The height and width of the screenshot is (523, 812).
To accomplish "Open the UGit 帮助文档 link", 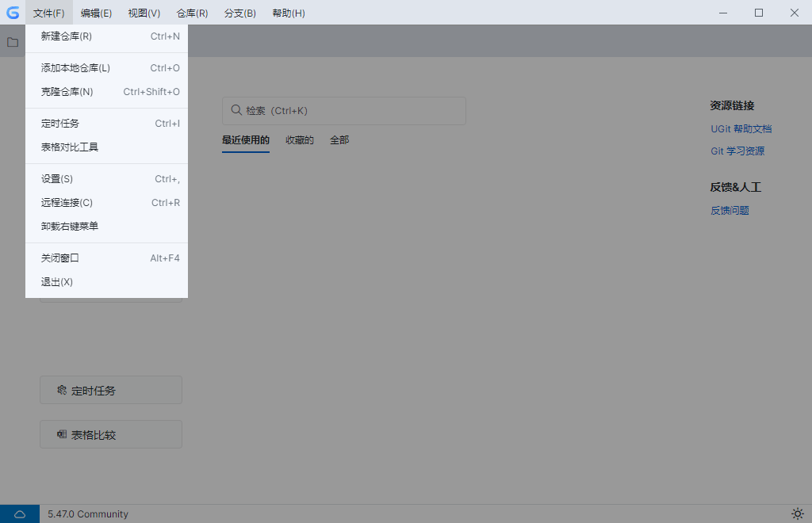I will pos(741,129).
